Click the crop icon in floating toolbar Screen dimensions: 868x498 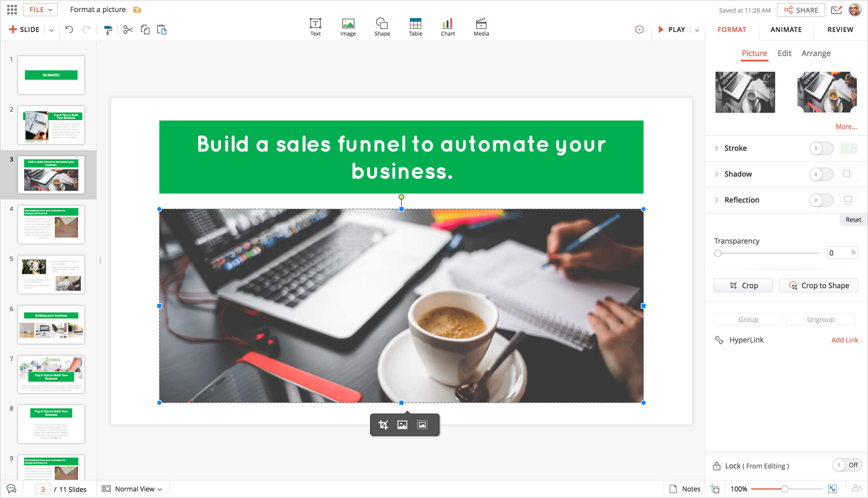pos(383,425)
